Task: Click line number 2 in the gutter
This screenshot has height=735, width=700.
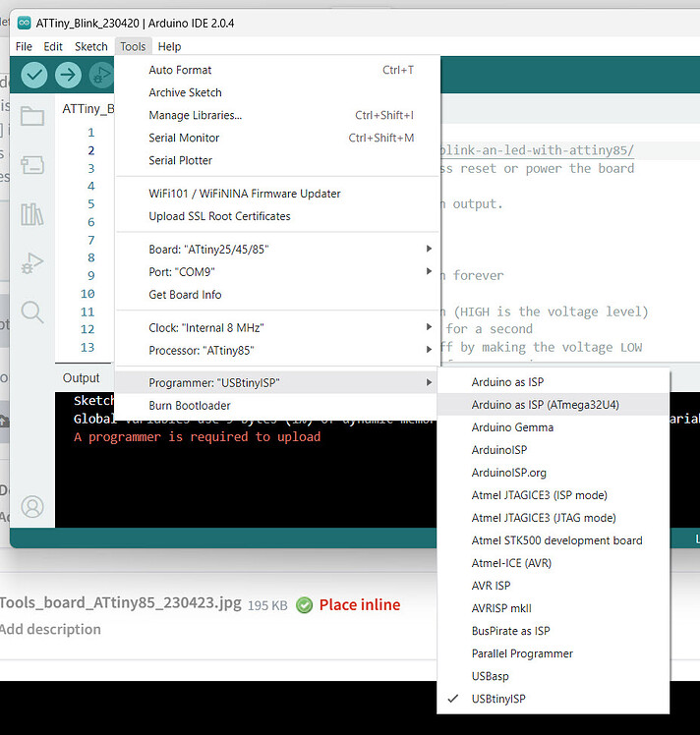Action: tap(91, 150)
